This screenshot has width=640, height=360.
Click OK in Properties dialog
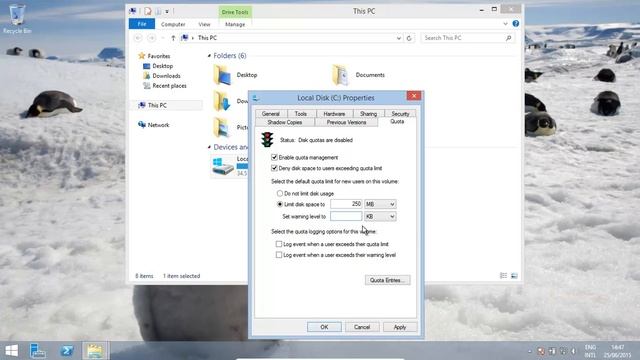(x=324, y=327)
